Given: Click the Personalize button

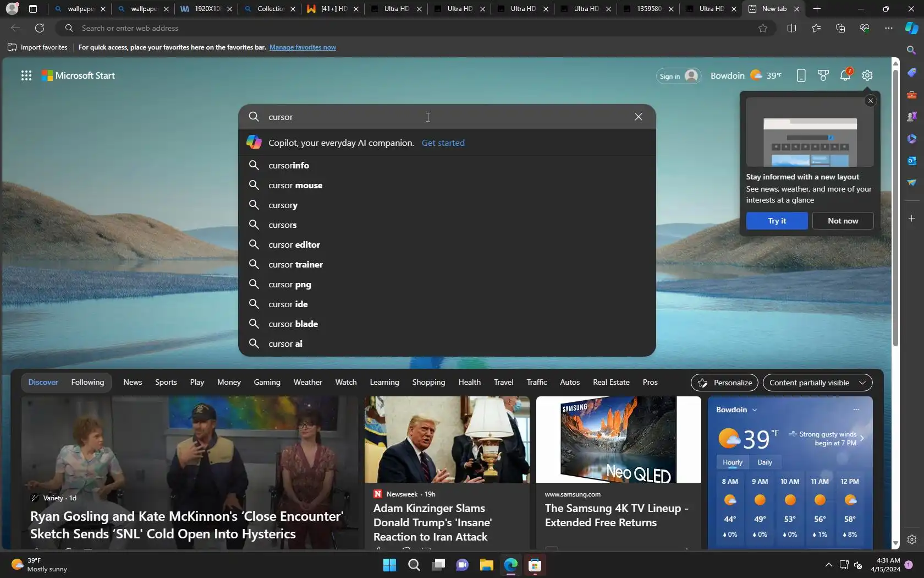Looking at the screenshot, I should pyautogui.click(x=724, y=383).
